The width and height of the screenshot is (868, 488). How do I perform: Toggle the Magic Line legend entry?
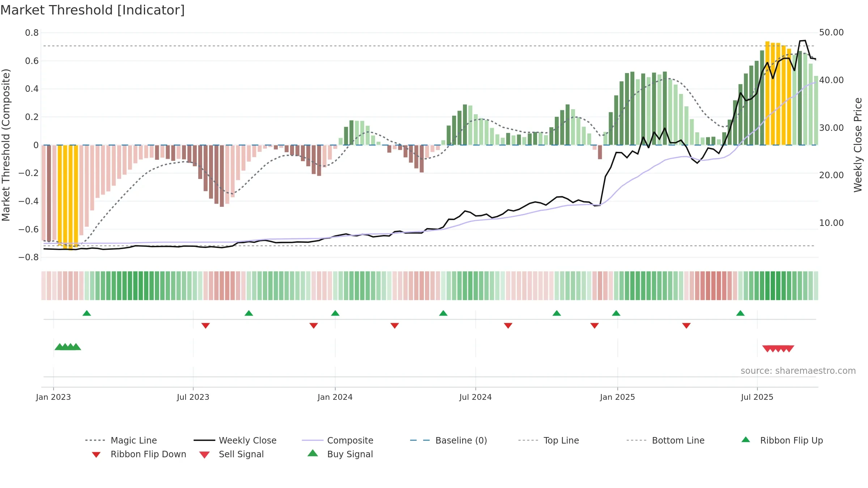pyautogui.click(x=121, y=440)
